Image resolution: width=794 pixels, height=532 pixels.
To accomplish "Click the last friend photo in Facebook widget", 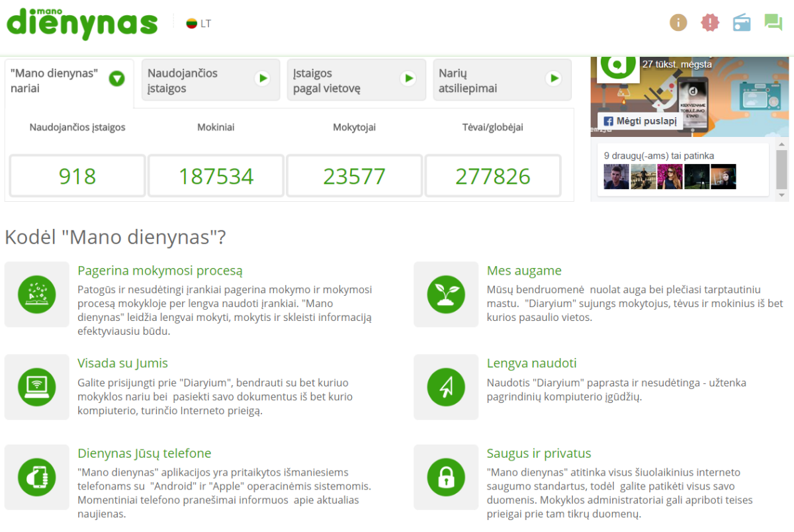I will click(723, 177).
